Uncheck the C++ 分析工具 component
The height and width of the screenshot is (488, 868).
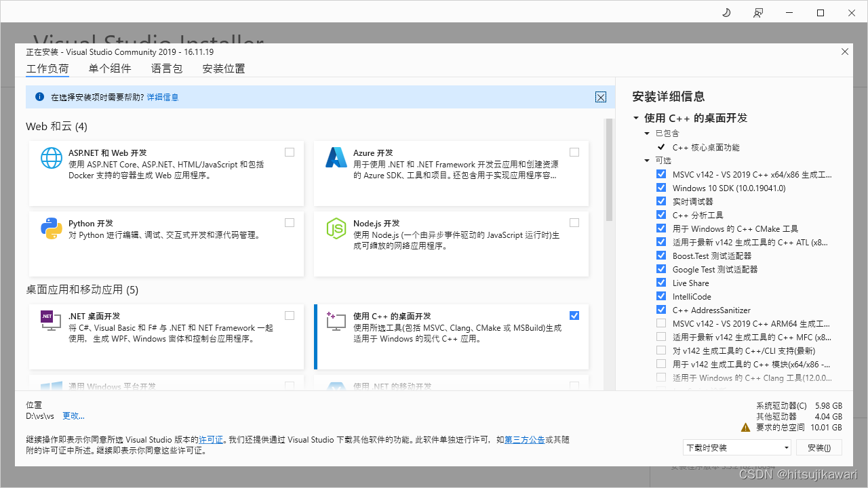(661, 215)
